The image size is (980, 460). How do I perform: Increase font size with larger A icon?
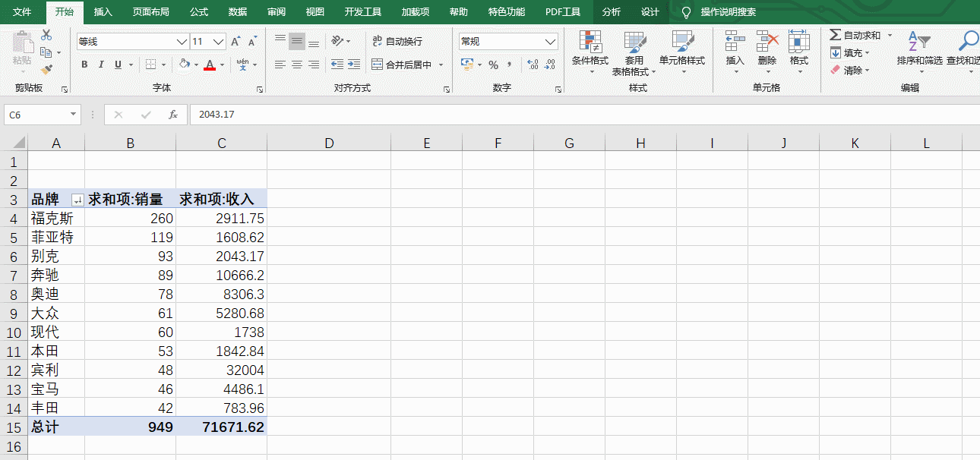click(x=236, y=41)
